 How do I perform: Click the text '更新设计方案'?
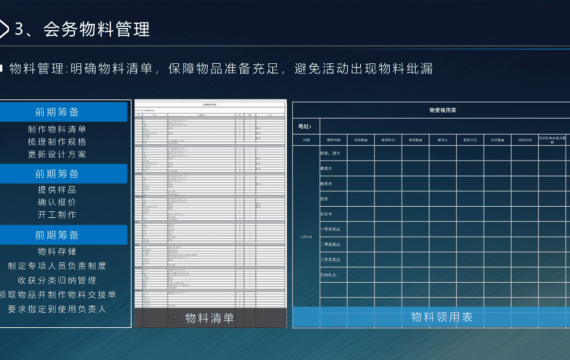click(57, 154)
